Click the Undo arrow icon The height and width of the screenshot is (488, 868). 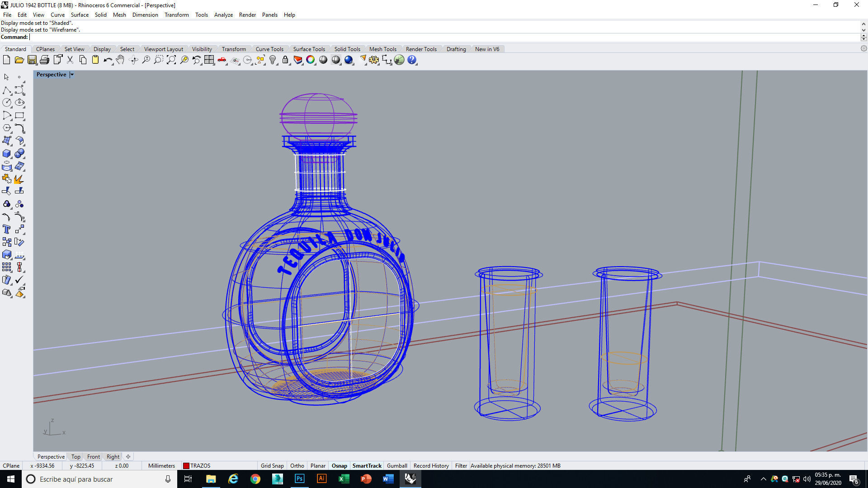107,60
